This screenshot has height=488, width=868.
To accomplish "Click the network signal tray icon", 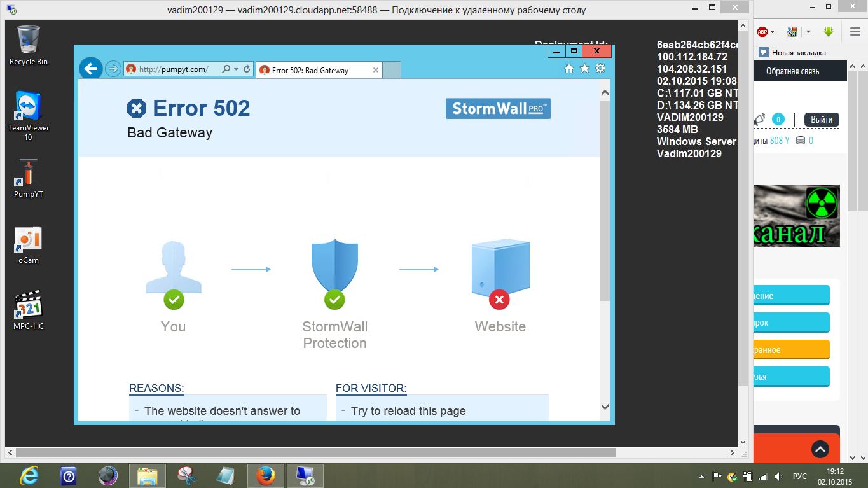I will 763,476.
